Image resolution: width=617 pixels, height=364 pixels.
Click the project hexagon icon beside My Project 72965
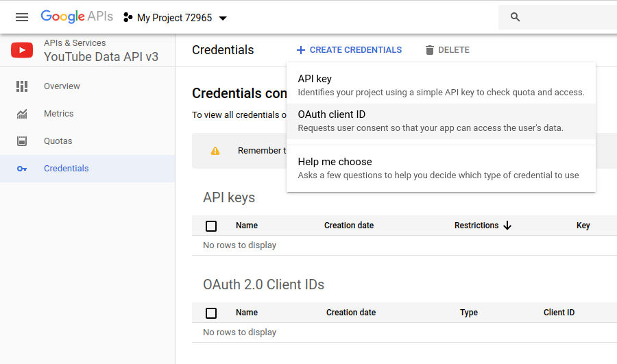(x=128, y=17)
